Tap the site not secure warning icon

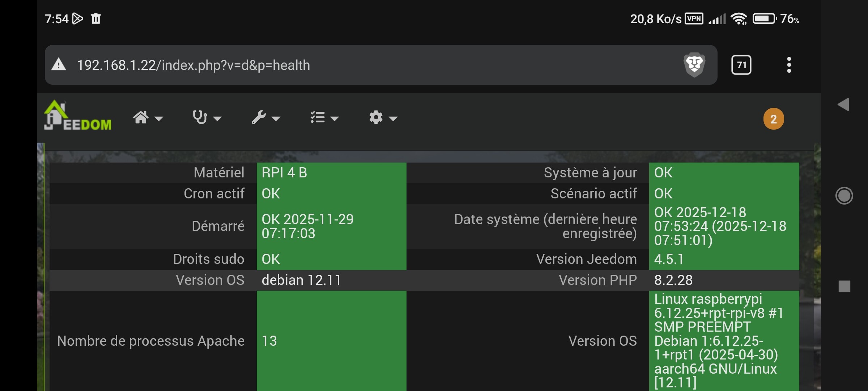point(59,65)
